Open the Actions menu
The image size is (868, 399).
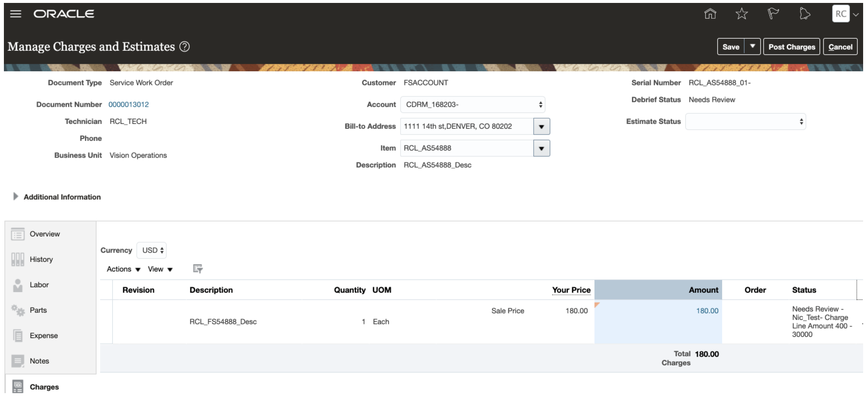click(x=123, y=269)
